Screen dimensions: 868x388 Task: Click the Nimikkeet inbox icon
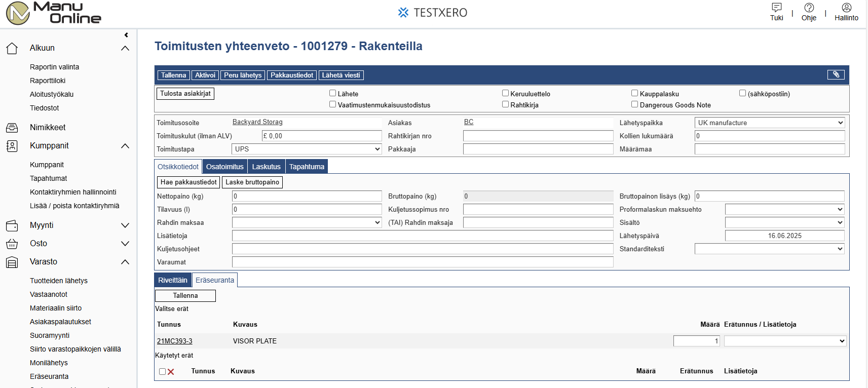(12, 128)
